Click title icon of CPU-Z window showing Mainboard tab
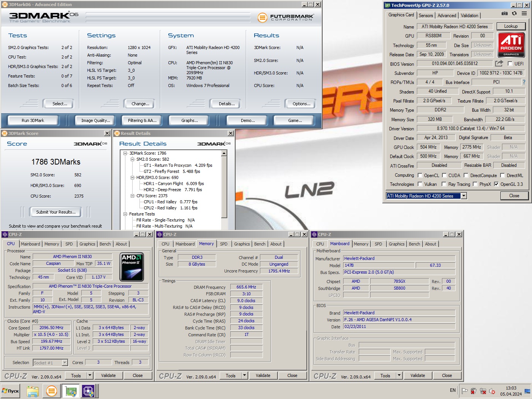 (x=314, y=234)
